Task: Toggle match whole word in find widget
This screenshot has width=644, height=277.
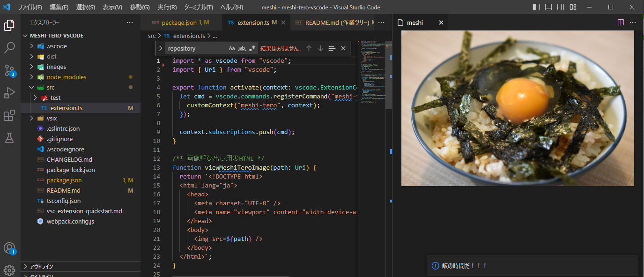Action: (x=242, y=48)
